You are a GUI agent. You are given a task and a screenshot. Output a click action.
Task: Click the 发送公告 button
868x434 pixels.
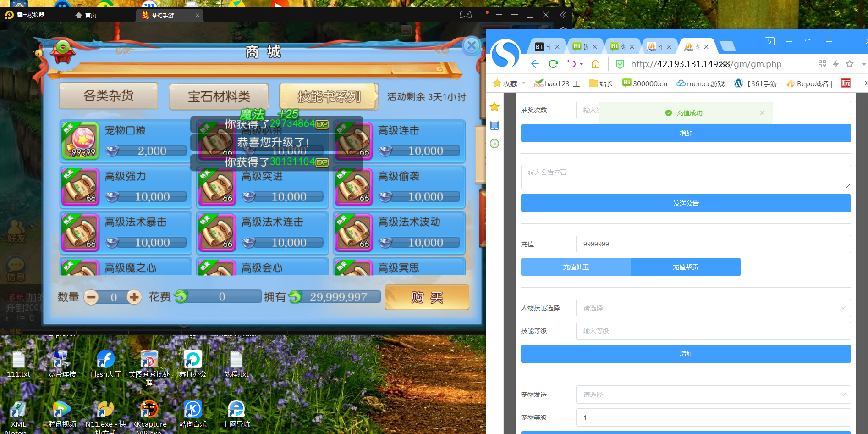(686, 203)
